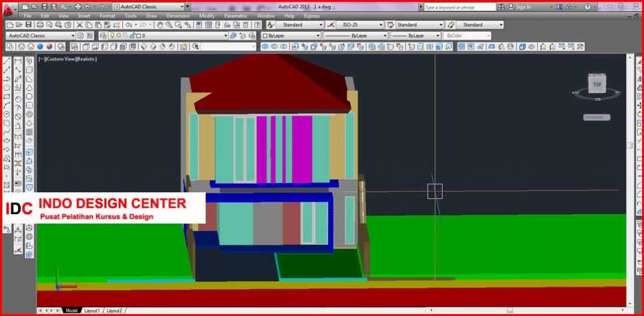Viewport: 644px width, 316px height.
Task: Toggle layer 0 lock padlock icon
Action: [132, 36]
